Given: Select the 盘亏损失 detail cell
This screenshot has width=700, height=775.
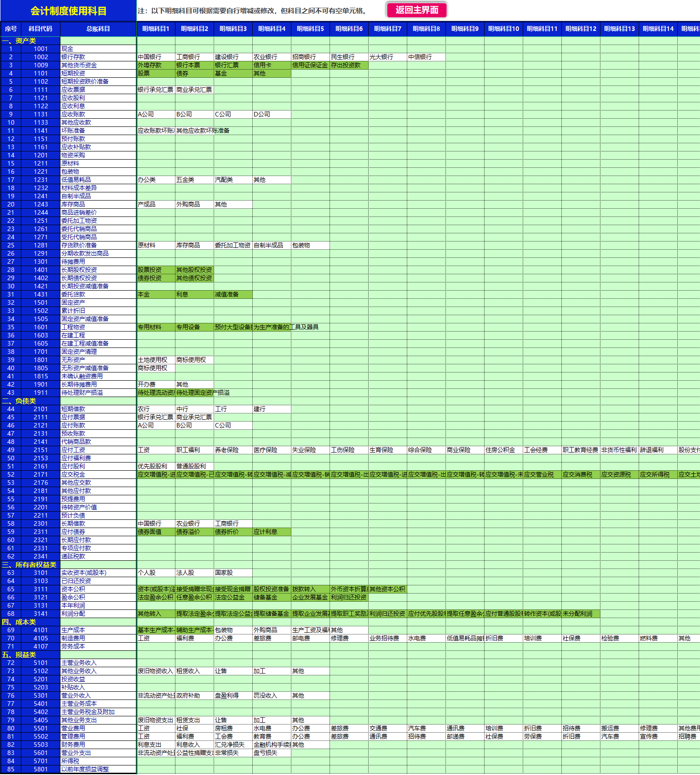Looking at the screenshot, I should [x=272, y=753].
